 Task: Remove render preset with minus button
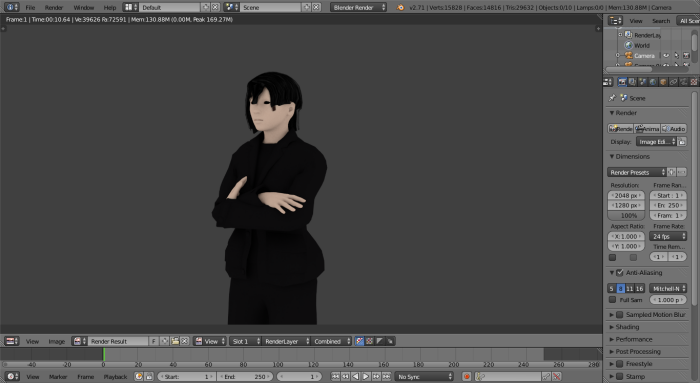[682, 172]
